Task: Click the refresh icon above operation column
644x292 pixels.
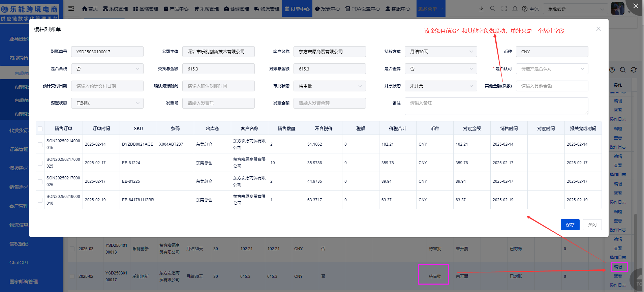Action: pos(634,70)
